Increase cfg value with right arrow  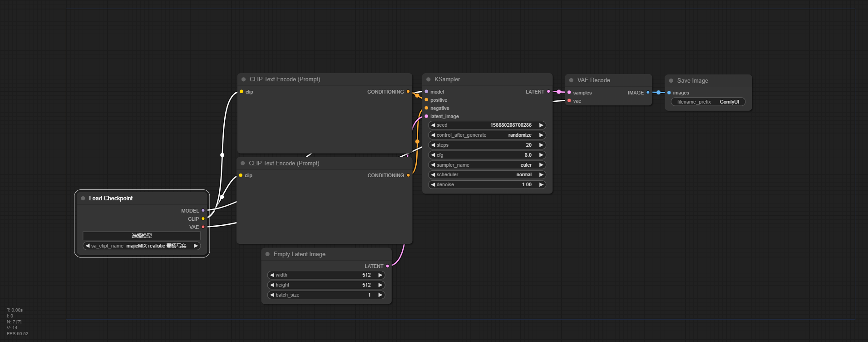coord(541,155)
